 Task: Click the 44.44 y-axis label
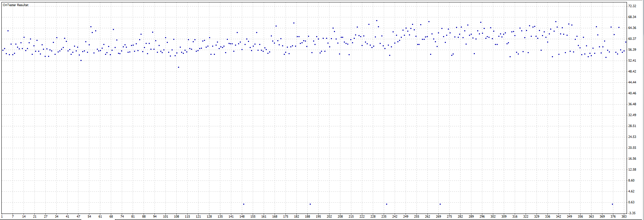click(x=632, y=82)
